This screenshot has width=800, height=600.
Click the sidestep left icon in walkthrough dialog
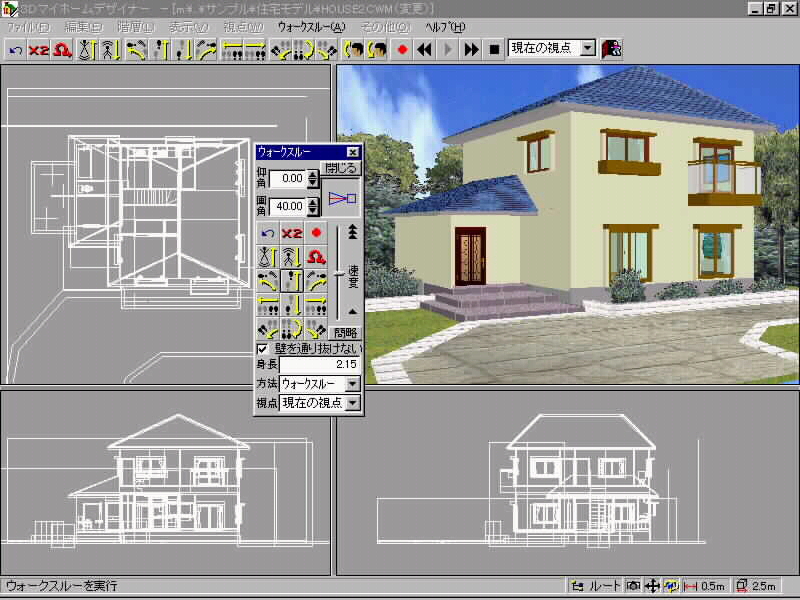coord(268,305)
